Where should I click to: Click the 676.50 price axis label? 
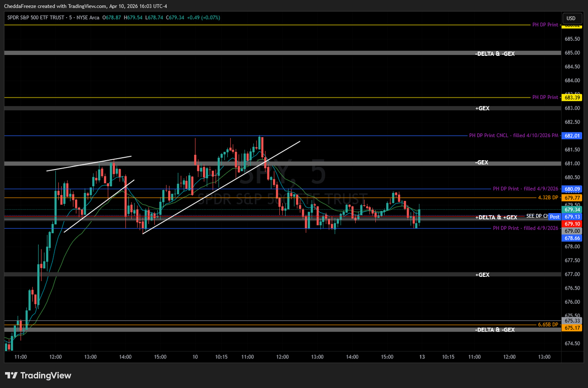[572, 289]
